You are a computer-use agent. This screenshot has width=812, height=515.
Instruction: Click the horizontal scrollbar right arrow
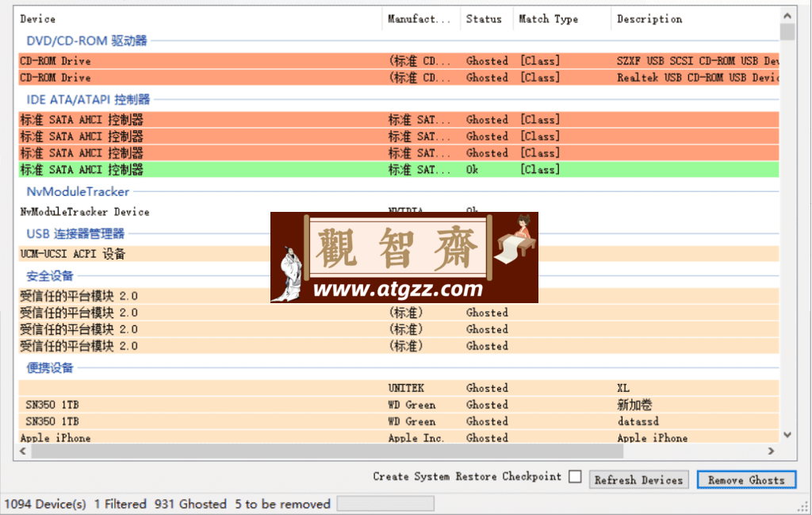(771, 452)
